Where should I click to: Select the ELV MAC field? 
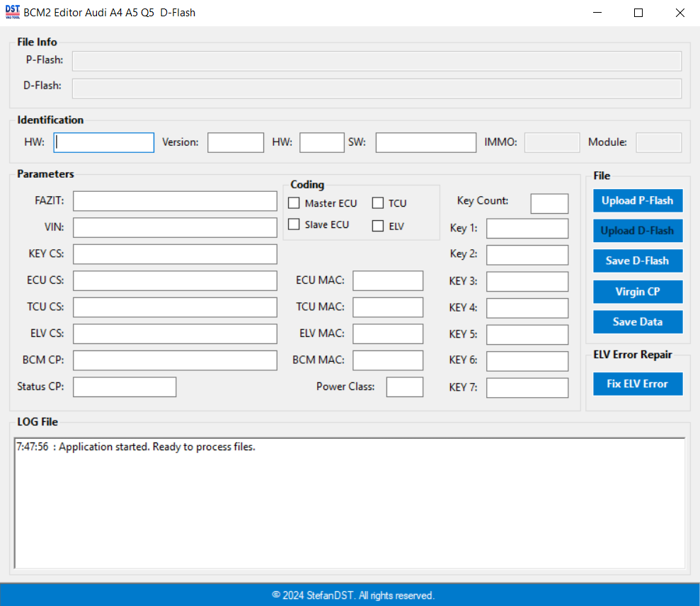click(x=388, y=334)
